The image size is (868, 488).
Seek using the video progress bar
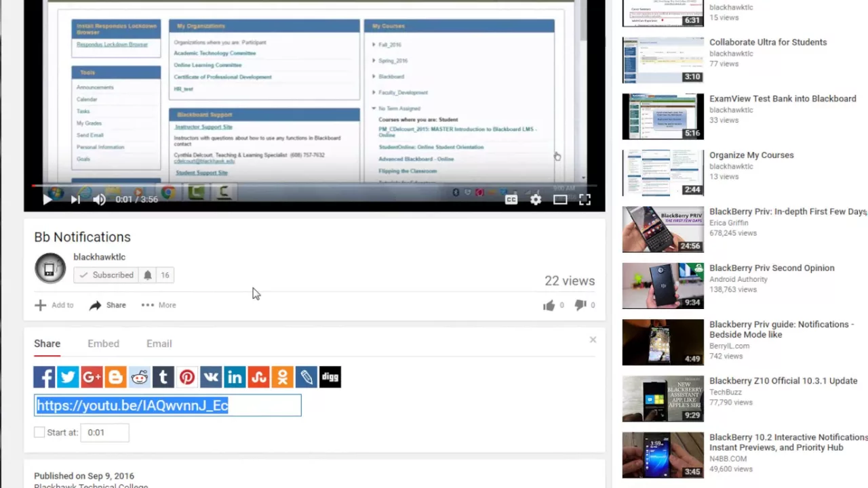314,185
